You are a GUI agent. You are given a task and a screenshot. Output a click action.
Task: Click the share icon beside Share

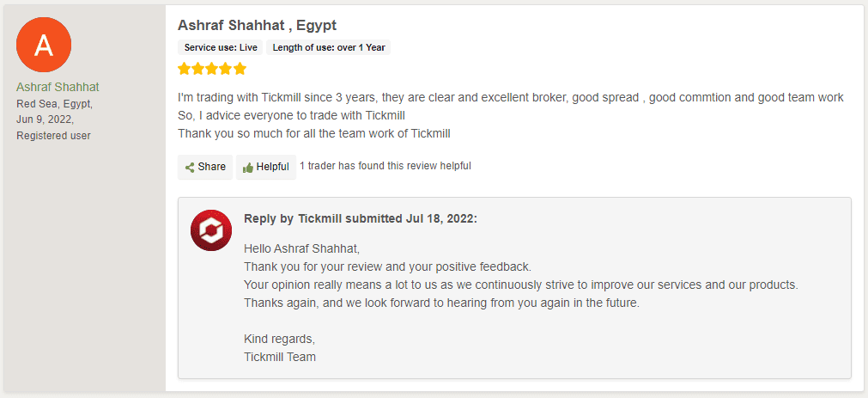point(190,167)
